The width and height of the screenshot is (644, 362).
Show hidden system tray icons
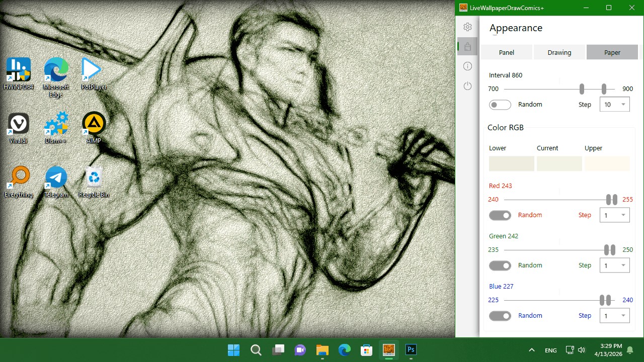pyautogui.click(x=532, y=350)
